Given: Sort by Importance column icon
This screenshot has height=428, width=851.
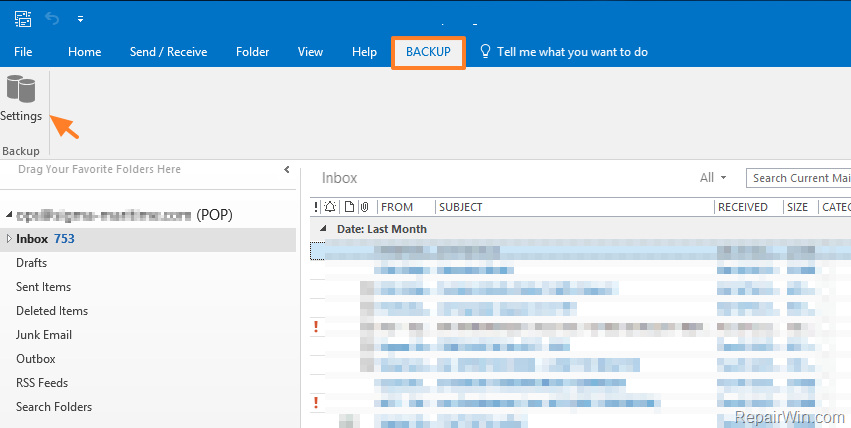Looking at the screenshot, I should pyautogui.click(x=316, y=207).
